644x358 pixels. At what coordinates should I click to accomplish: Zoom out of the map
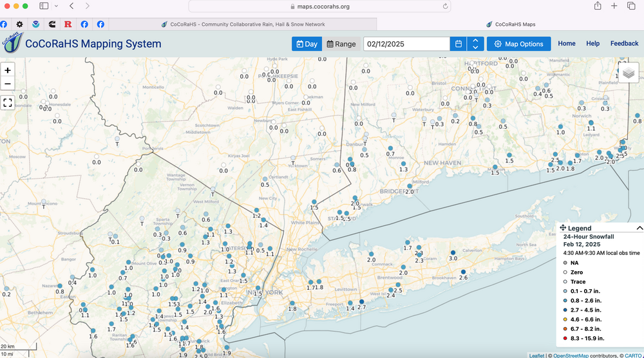[7, 84]
